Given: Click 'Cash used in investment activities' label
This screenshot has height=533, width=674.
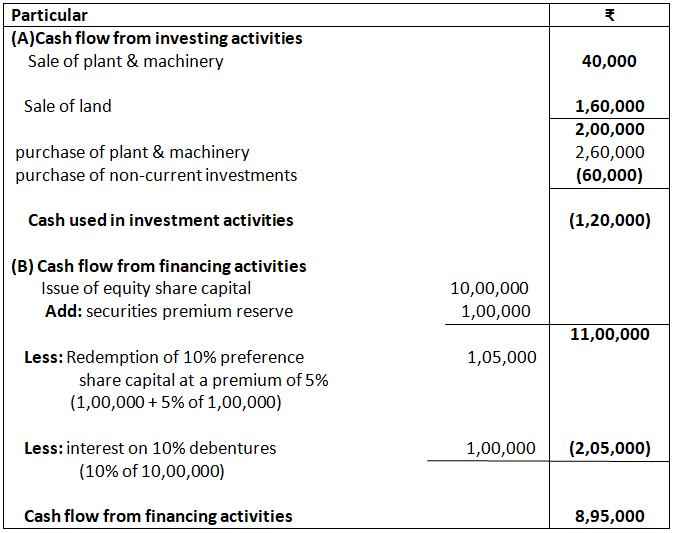Looking at the screenshot, I should [x=160, y=220].
